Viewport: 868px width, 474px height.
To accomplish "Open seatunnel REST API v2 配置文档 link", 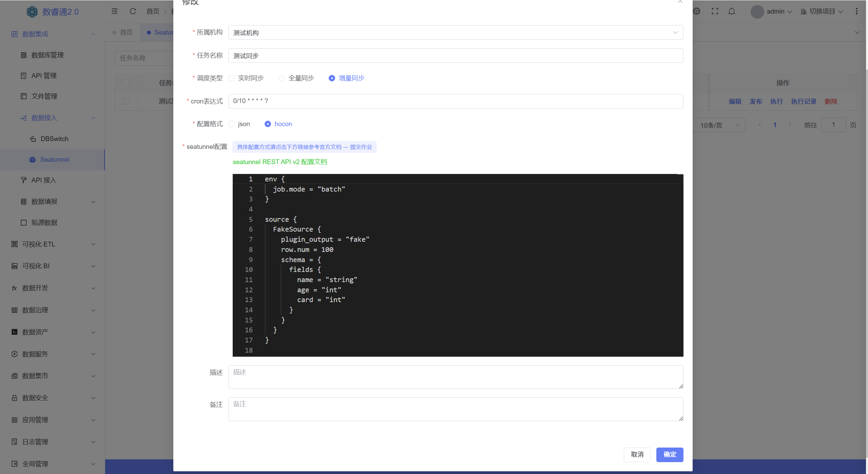I will [x=279, y=162].
